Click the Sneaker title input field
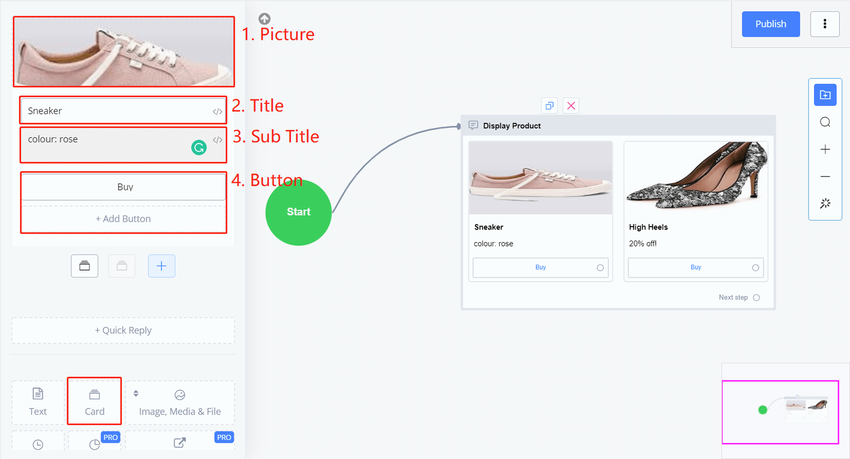This screenshot has width=850, height=459. click(123, 111)
